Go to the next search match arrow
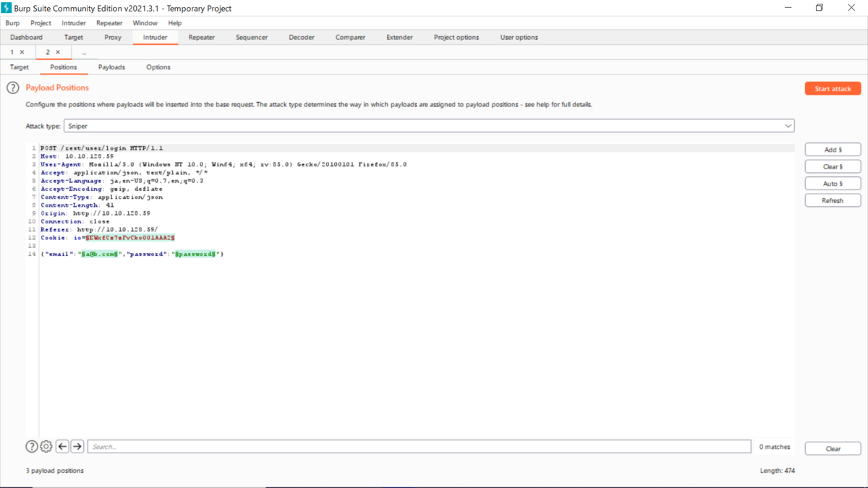868x488 pixels. [x=77, y=447]
